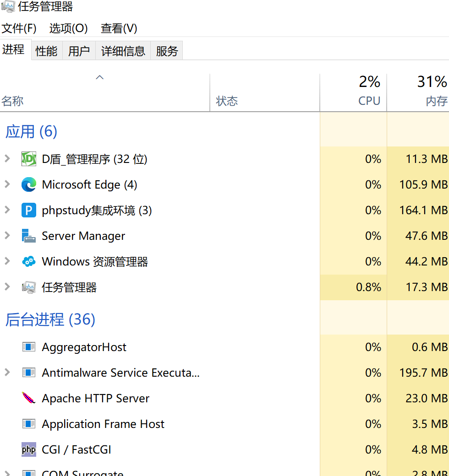Expand the Server Manager entry

[x=7, y=235]
